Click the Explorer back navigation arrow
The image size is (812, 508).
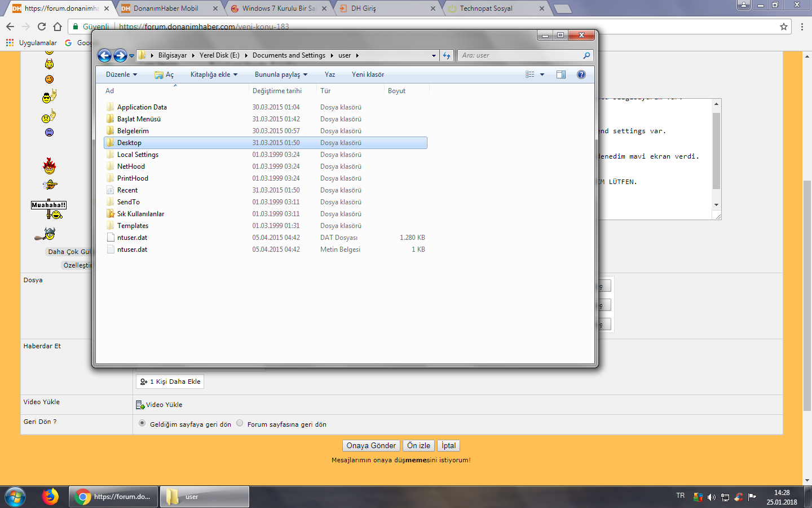[104, 55]
